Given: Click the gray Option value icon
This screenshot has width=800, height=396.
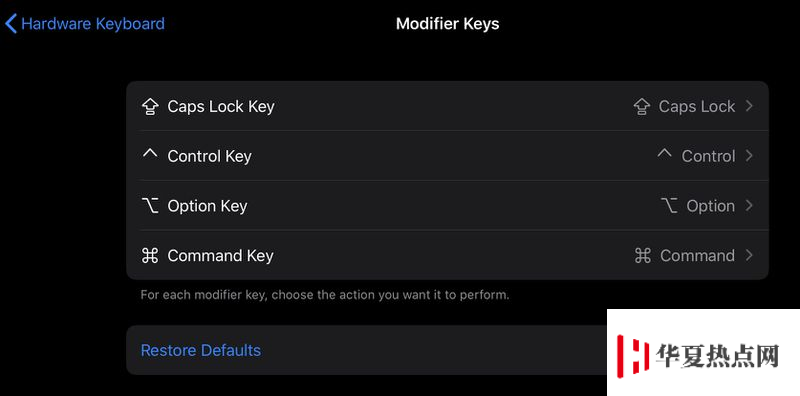Looking at the screenshot, I should point(669,206).
